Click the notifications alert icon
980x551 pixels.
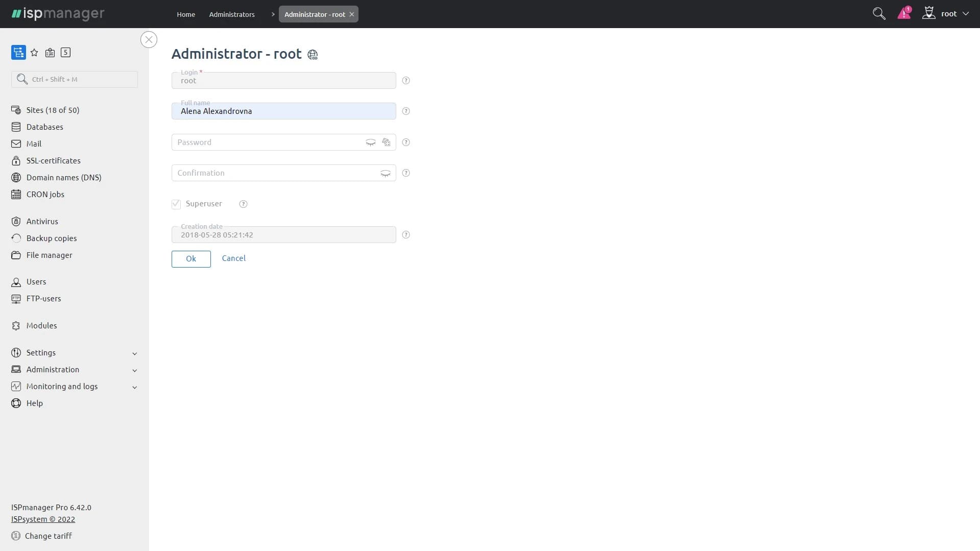(x=904, y=13)
